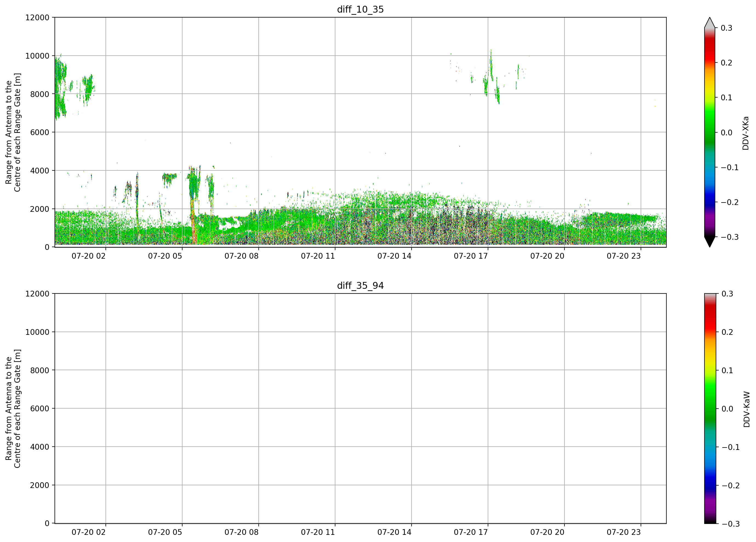Screen dimensions: 756x542
Task: Click the DDV-KaW colorbar gradient
Action: pos(710,409)
